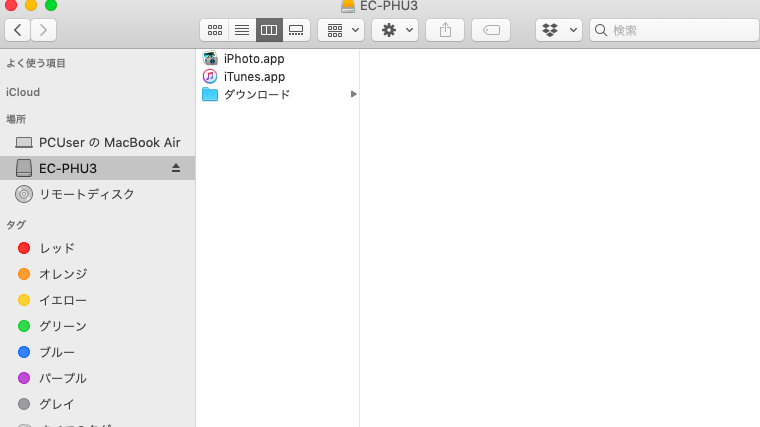Click the iCloud sidebar heading
The width and height of the screenshot is (760, 427).
23,92
